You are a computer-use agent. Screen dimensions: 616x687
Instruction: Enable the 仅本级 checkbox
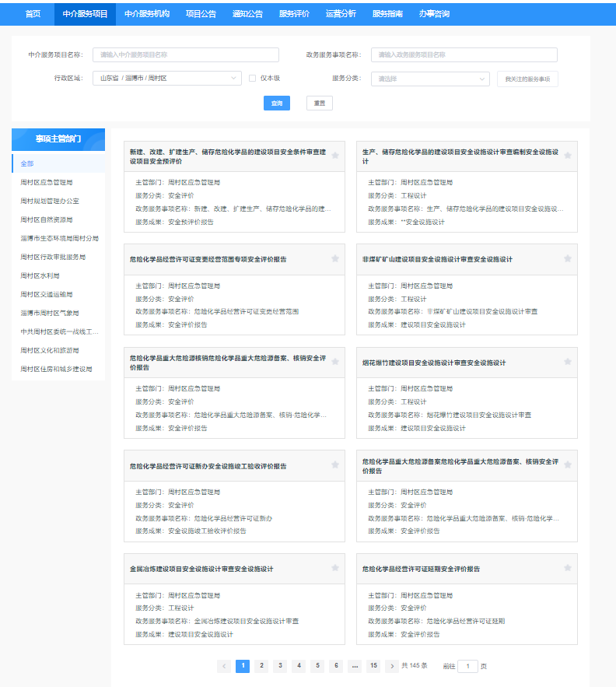(x=252, y=79)
